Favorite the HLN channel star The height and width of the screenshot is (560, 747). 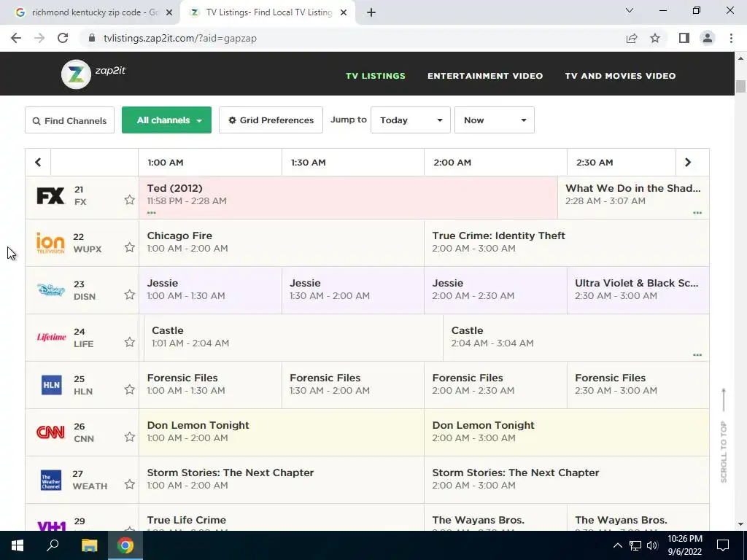(130, 389)
